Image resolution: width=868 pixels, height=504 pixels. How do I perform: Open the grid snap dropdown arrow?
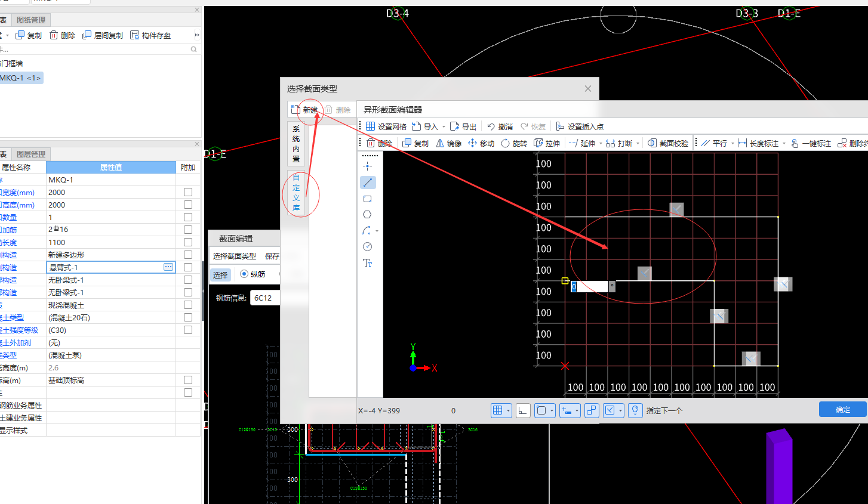coord(508,410)
